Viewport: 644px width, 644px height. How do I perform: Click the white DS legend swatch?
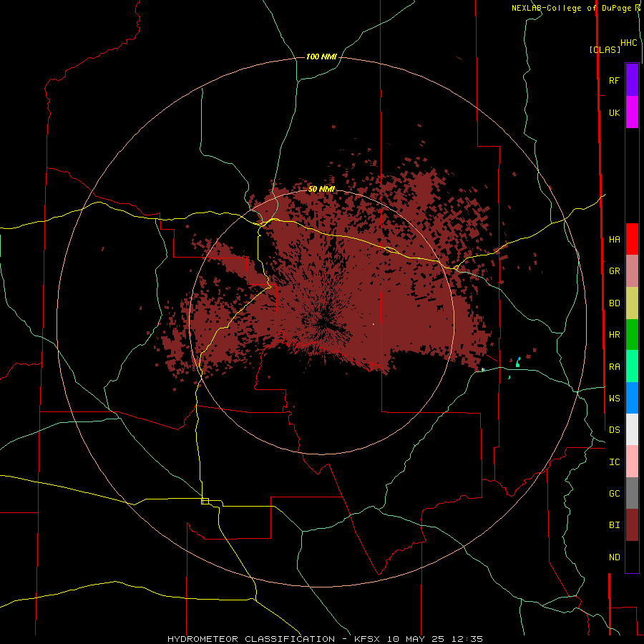632,429
